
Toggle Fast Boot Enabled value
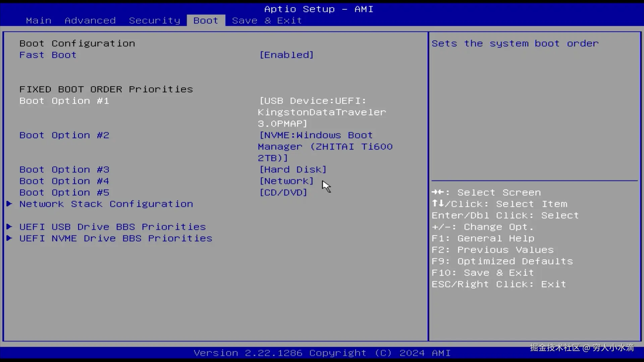286,55
